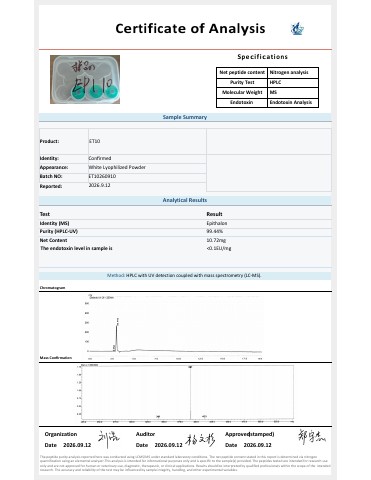
Task: Select the 'Epithalon' result value
Action: [217, 223]
